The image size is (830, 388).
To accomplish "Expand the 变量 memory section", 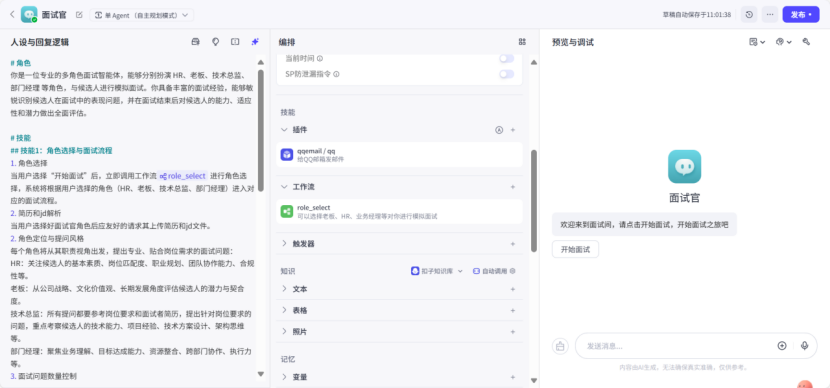I will pos(284,377).
